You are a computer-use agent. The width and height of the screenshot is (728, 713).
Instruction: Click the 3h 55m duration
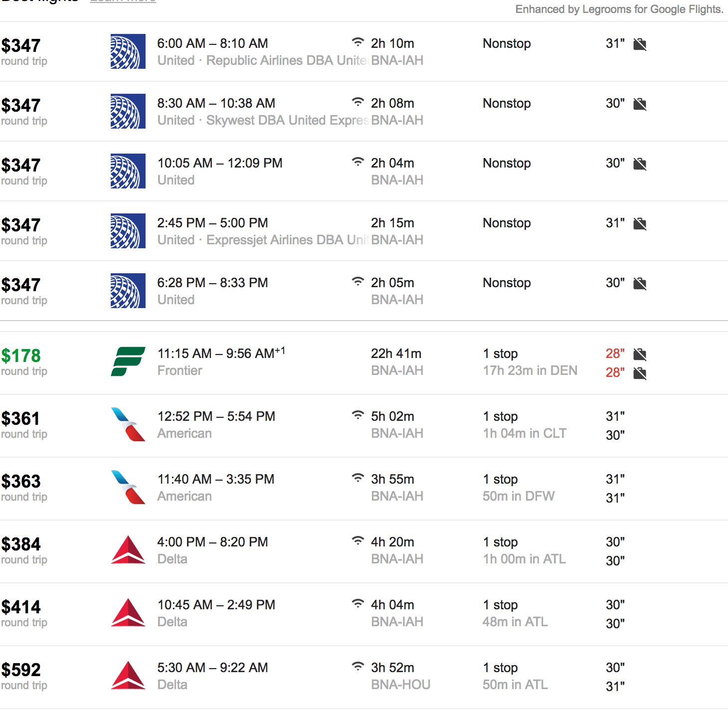[x=393, y=479]
